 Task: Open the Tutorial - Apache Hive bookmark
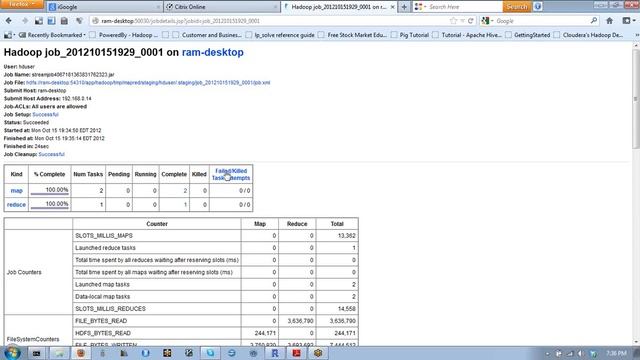(467, 35)
